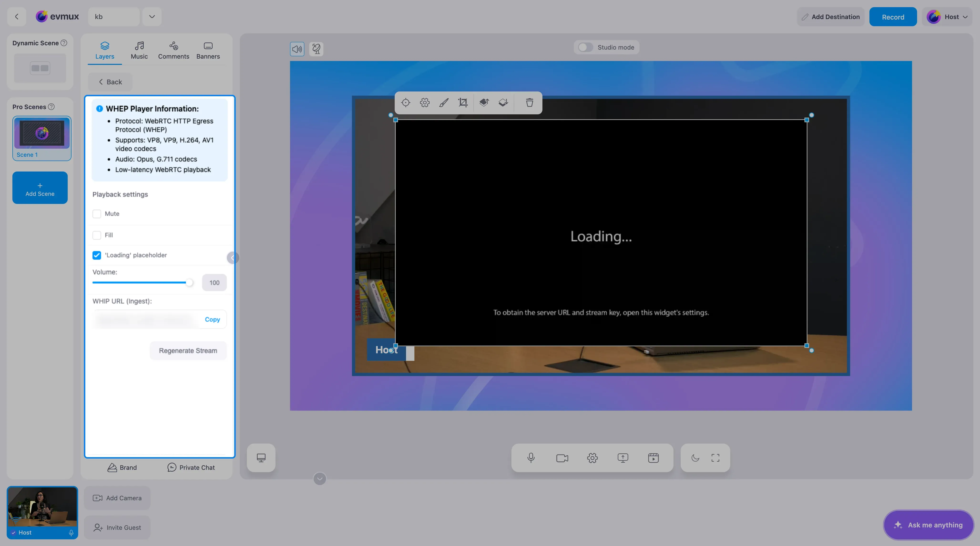980x546 pixels.
Task: Click Invite Guest
Action: point(117,527)
